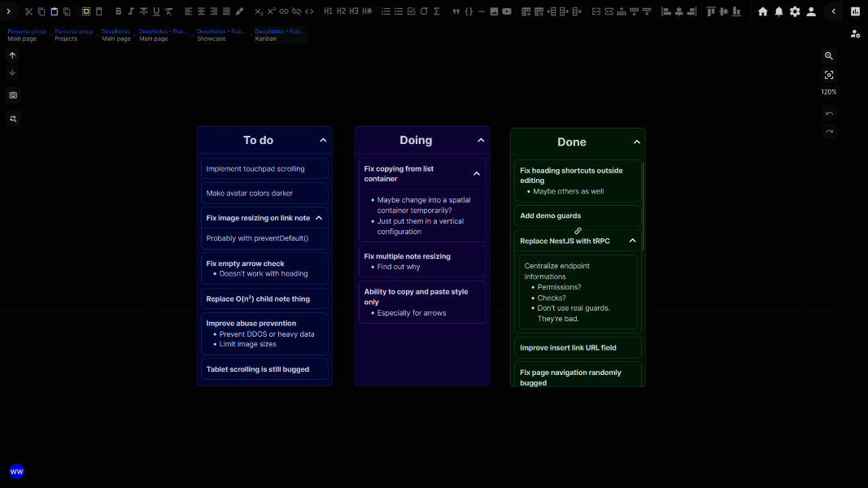Screen dimensions: 868x488
Task: Insert math formula with sigma icon
Action: [437, 11]
